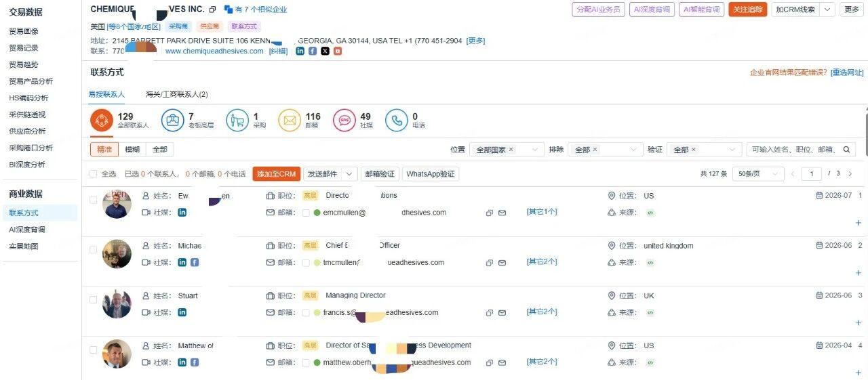
Task: Open AI深度背调 in left sidebar
Action: click(26, 230)
